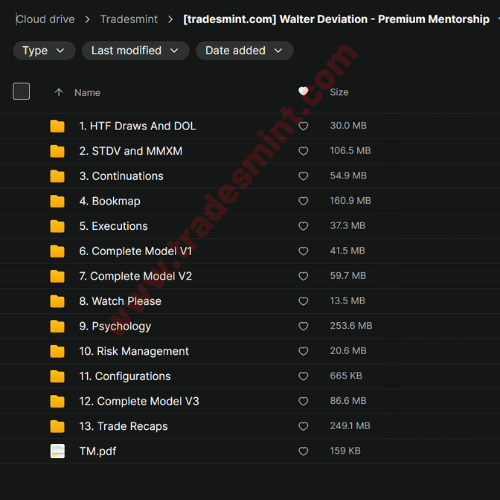The height and width of the screenshot is (500, 500).
Task: Tick the select-all checkbox in the header
Action: point(21,91)
